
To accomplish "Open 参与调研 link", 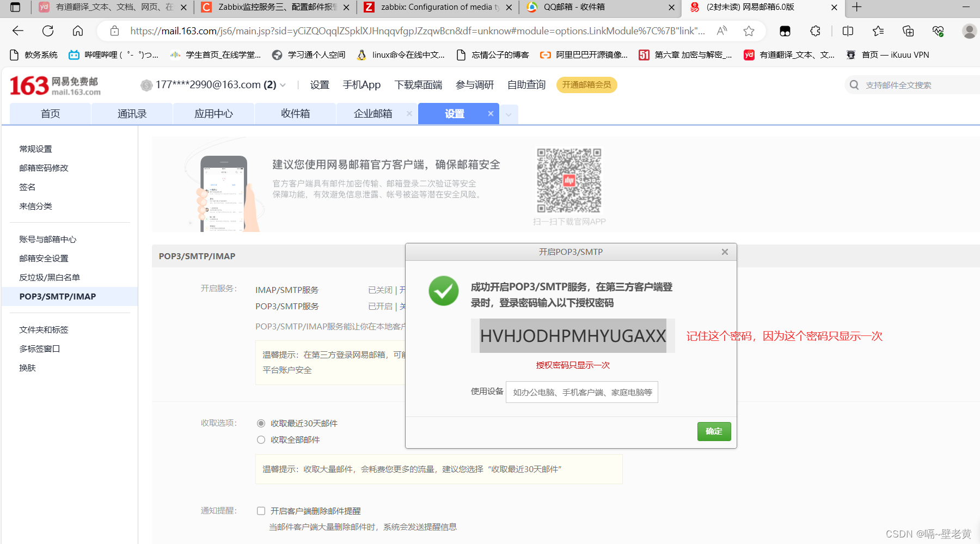I will coord(475,85).
